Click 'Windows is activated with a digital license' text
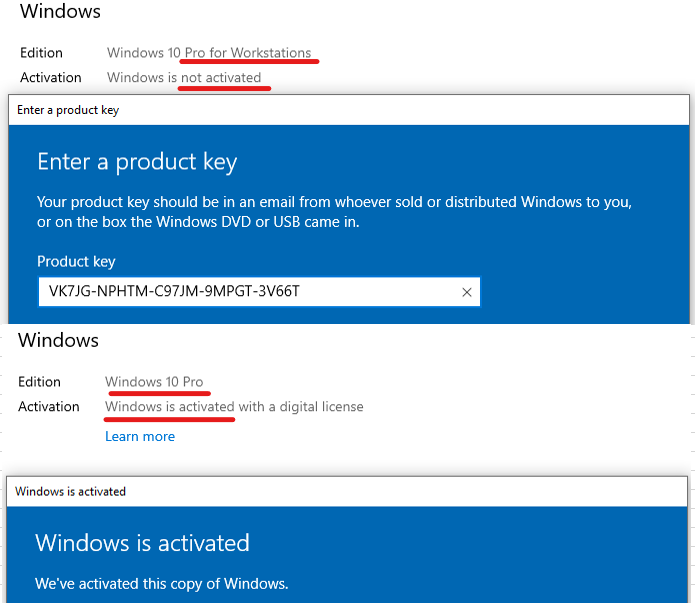 click(x=234, y=407)
